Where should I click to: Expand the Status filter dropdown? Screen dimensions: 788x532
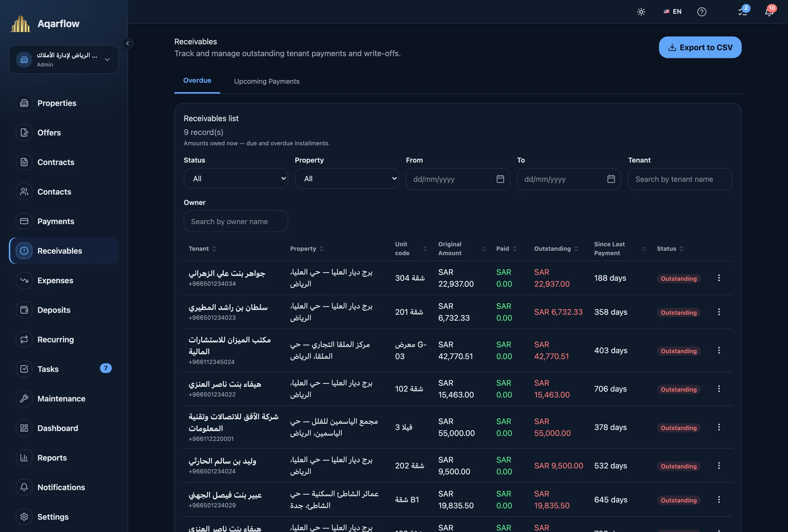point(236,179)
